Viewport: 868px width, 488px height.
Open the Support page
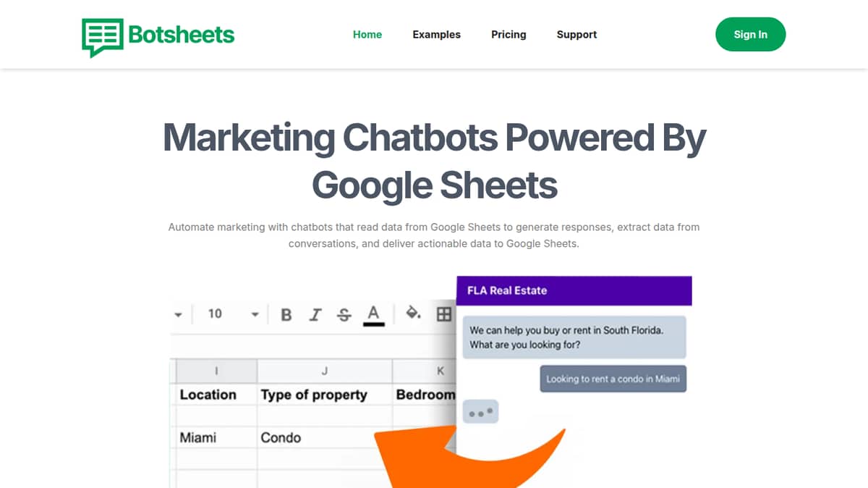click(576, 34)
